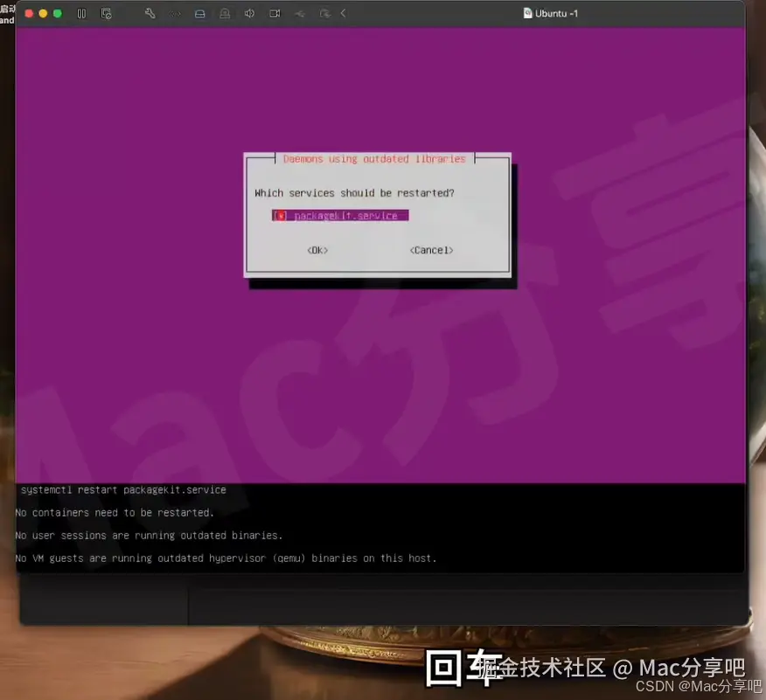The width and height of the screenshot is (766, 700).
Task: Select Cancel in the dialog
Action: click(x=429, y=249)
